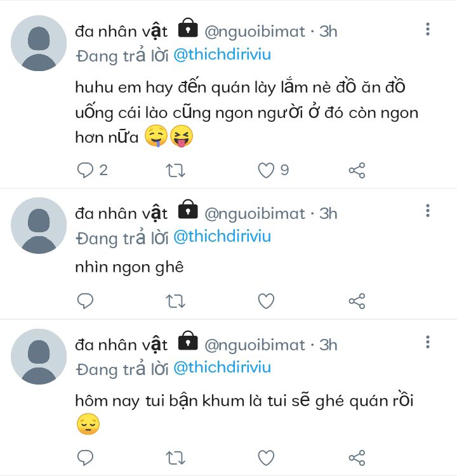Viewport: 457px width, 476px height.
Task: Open profile avatar on the second tweet
Action: click(x=39, y=225)
